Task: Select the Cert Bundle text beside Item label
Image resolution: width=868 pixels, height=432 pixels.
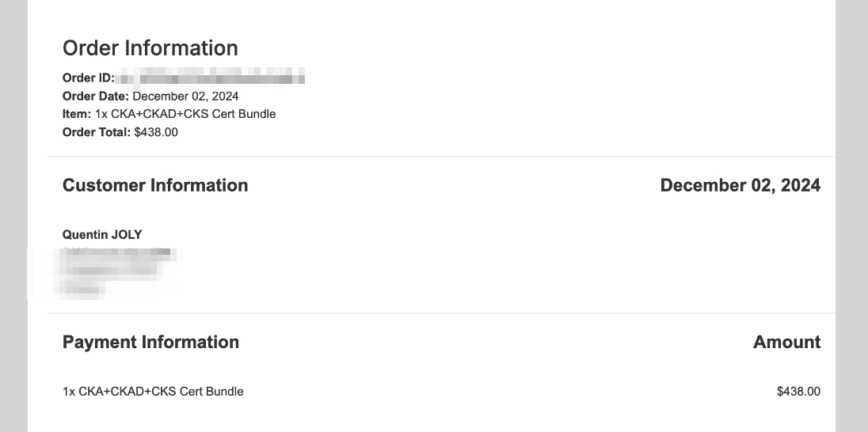Action: click(x=185, y=114)
